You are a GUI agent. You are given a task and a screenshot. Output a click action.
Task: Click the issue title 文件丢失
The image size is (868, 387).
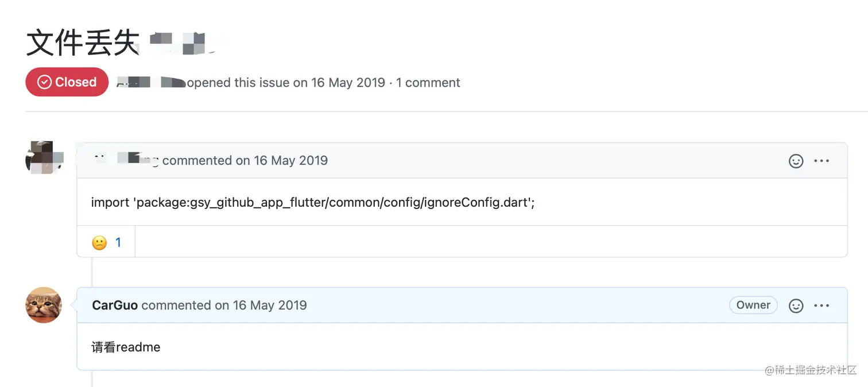pos(83,42)
